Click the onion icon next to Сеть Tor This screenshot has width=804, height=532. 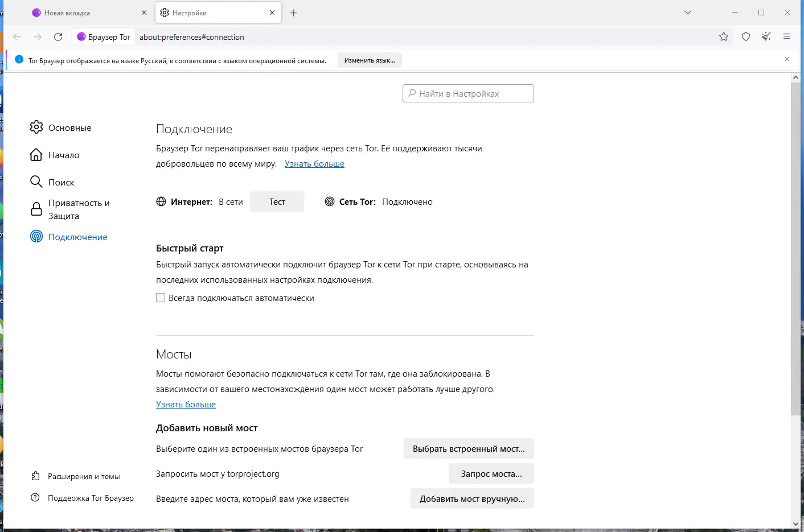tap(330, 201)
